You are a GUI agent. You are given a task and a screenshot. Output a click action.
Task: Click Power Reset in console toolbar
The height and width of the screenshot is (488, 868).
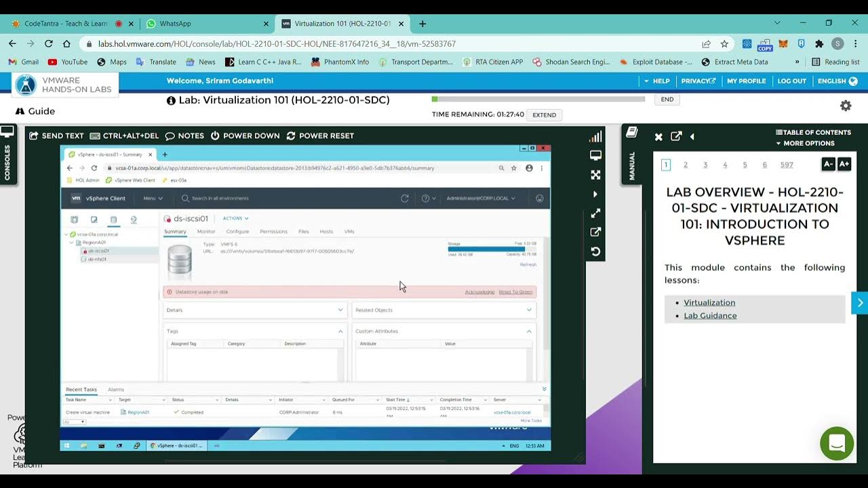coord(320,136)
